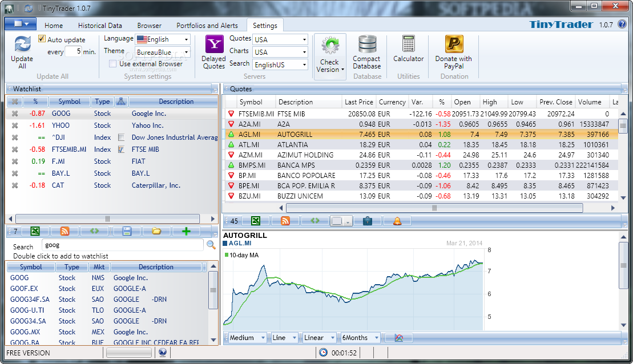Select BMPS.MI BANCA MPS quote row

[420, 165]
